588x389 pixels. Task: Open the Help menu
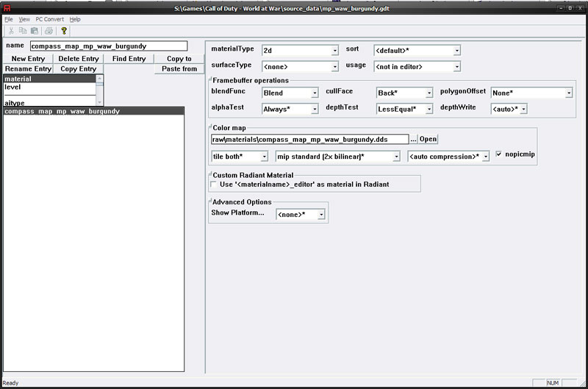coord(75,19)
